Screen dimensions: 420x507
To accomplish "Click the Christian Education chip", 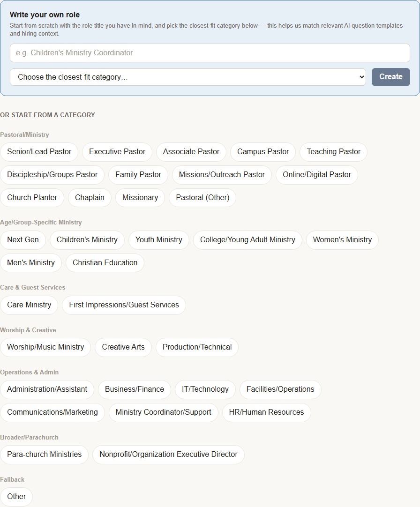I will click(x=105, y=263).
